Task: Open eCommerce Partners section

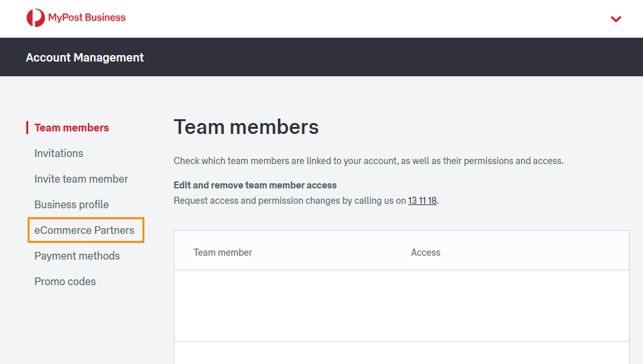Action: click(85, 230)
